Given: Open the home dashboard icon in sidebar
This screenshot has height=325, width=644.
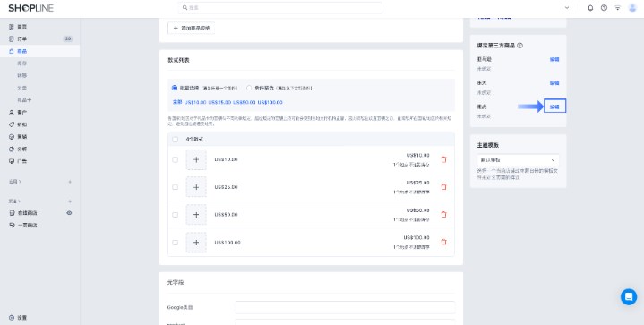Looking at the screenshot, I should (12, 27).
